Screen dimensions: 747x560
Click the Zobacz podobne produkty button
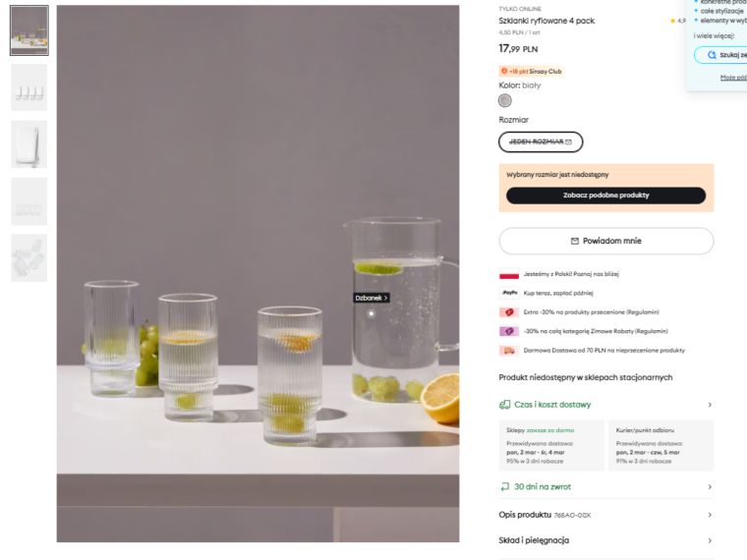tap(605, 196)
